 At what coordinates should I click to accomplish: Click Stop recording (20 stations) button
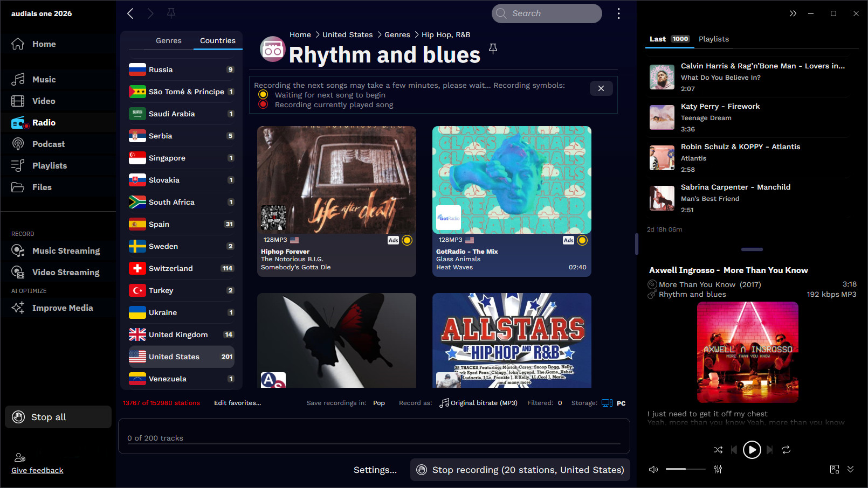(x=520, y=470)
